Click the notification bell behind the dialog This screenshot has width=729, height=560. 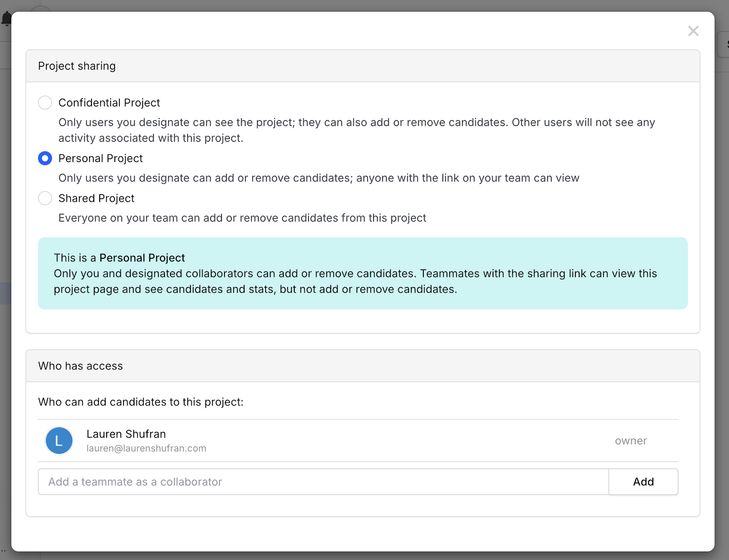(x=6, y=19)
